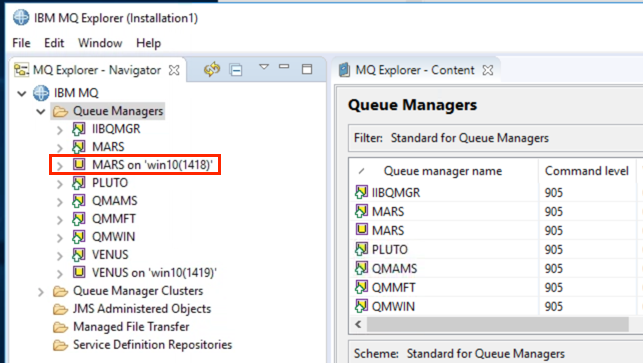Click the QMAMS icon in Content table
This screenshot has height=363, width=643.
coord(361,268)
